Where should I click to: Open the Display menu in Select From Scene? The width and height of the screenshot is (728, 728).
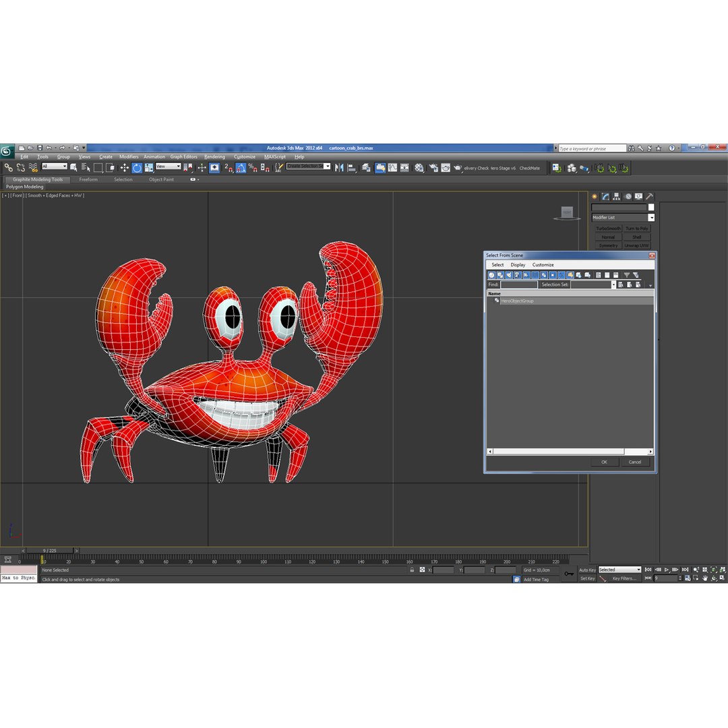click(518, 265)
